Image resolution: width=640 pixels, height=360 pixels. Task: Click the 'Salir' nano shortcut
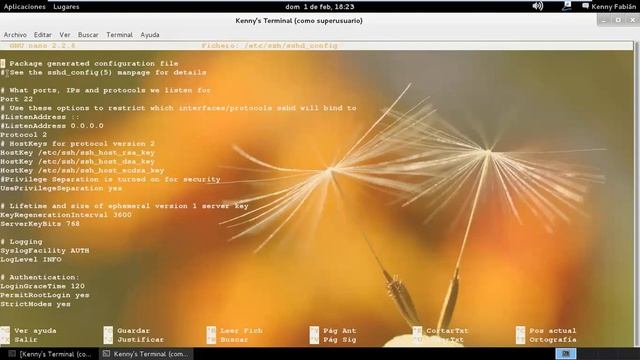pyautogui.click(x=20, y=340)
